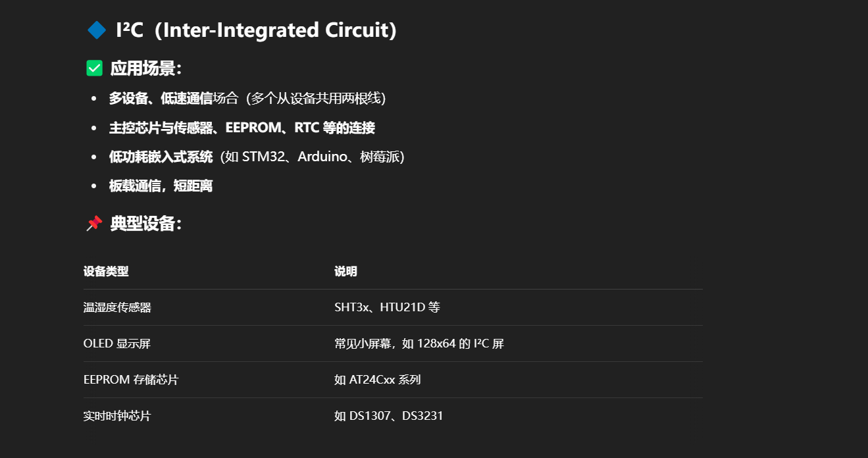The height and width of the screenshot is (458, 868).
Task: Click the 应用场景 section heading
Action: tap(146, 68)
